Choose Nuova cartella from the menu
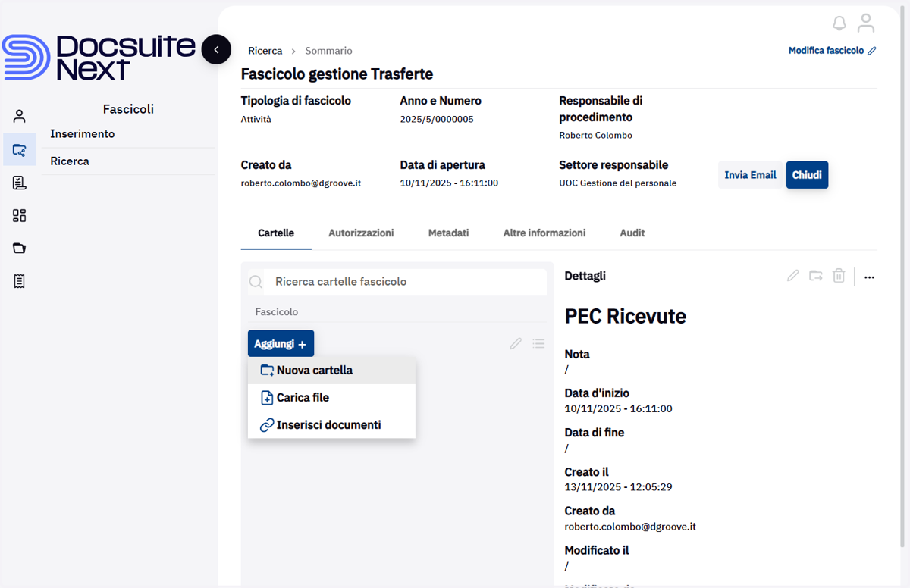 click(x=331, y=371)
